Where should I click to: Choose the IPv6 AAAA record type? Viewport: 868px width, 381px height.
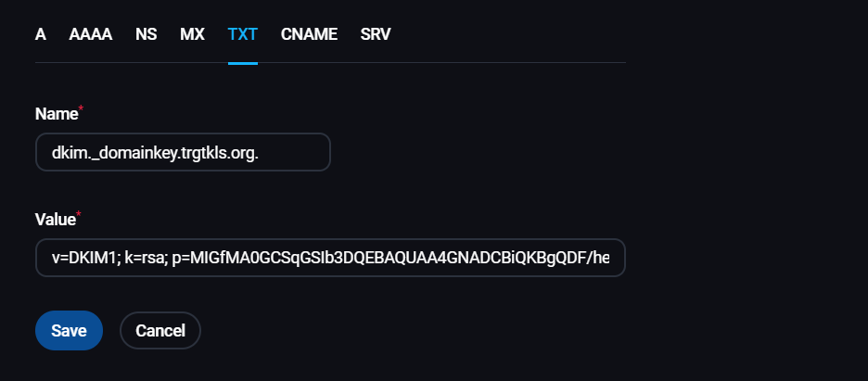[x=91, y=34]
